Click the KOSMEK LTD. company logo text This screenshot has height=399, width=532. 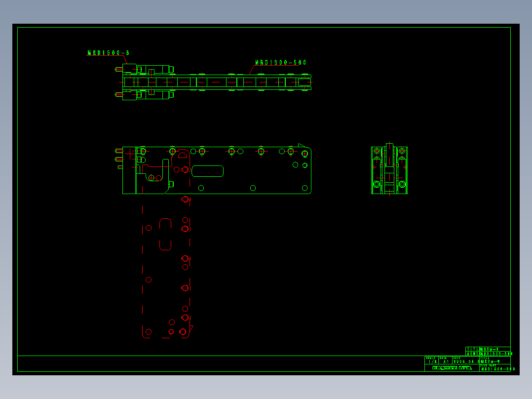(452, 368)
